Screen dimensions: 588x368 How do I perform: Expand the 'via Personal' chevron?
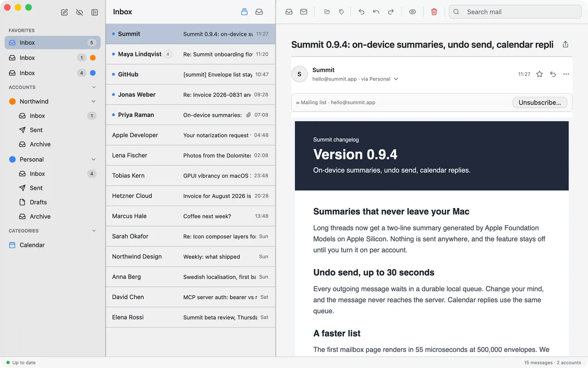(x=396, y=79)
